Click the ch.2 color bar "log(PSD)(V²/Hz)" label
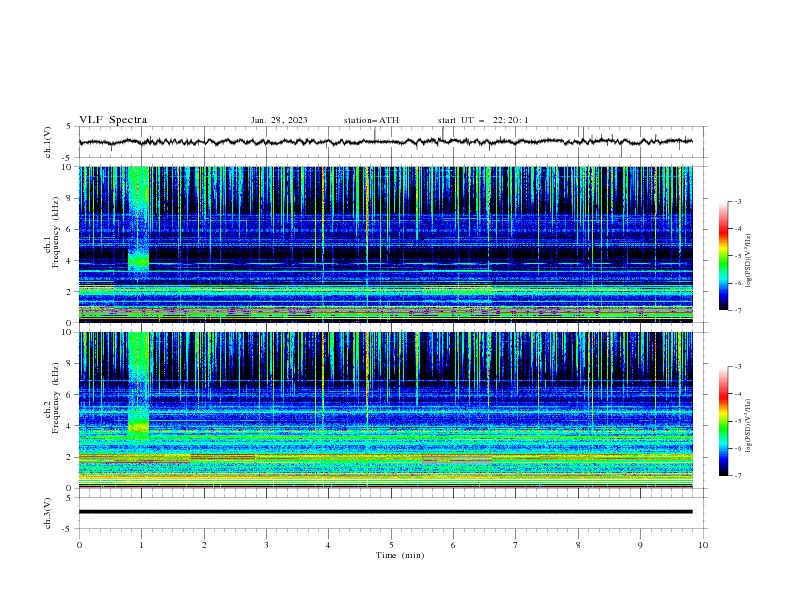The image size is (792, 612). (x=749, y=425)
